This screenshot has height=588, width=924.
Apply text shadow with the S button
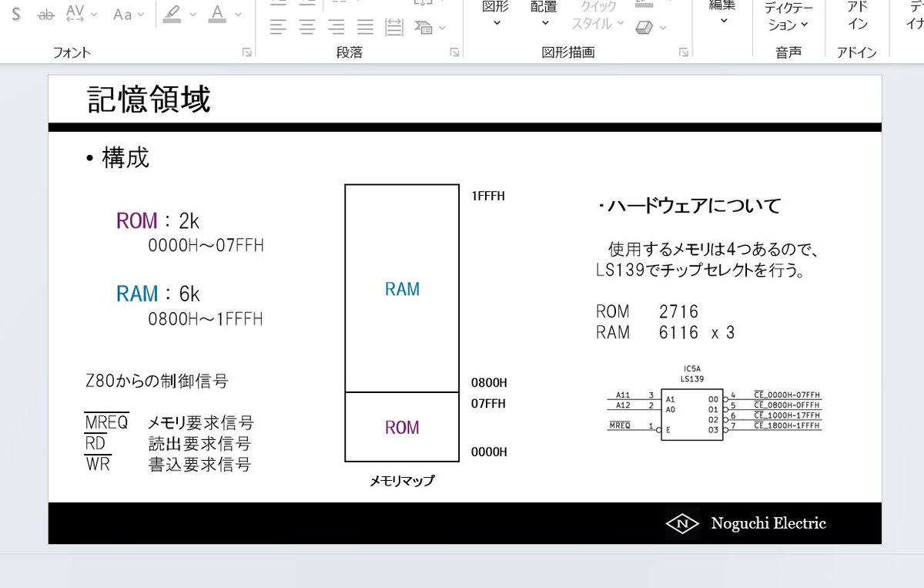point(16,14)
